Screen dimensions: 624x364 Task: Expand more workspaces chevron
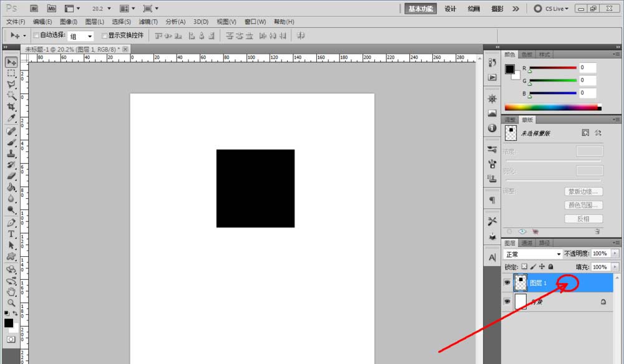(x=516, y=8)
